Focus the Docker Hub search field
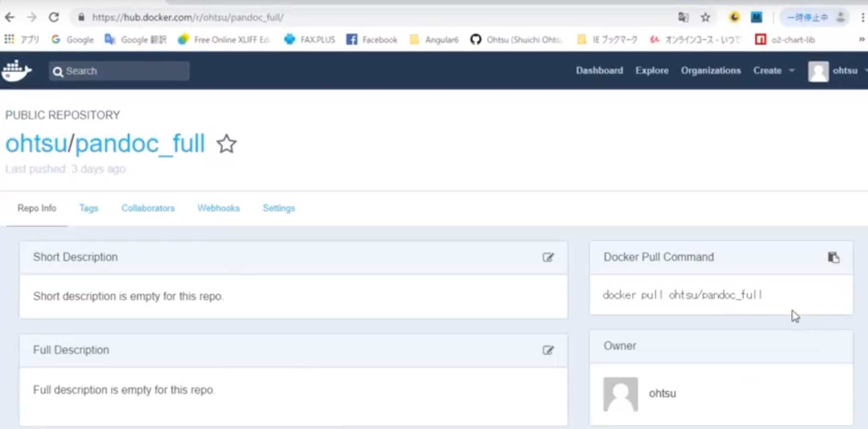This screenshot has width=868, height=429. pyautogui.click(x=119, y=71)
